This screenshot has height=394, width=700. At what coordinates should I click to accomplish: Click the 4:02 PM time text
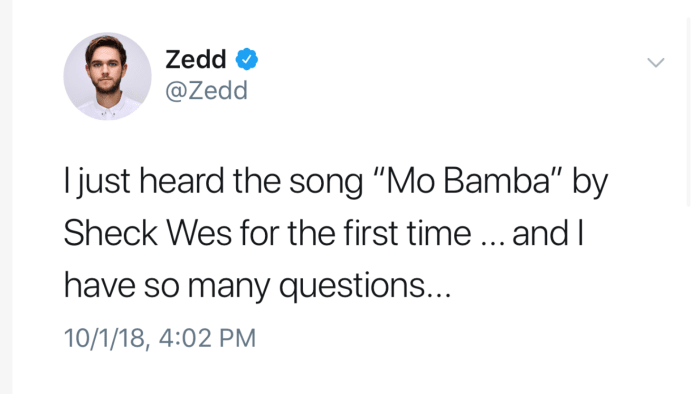point(208,338)
